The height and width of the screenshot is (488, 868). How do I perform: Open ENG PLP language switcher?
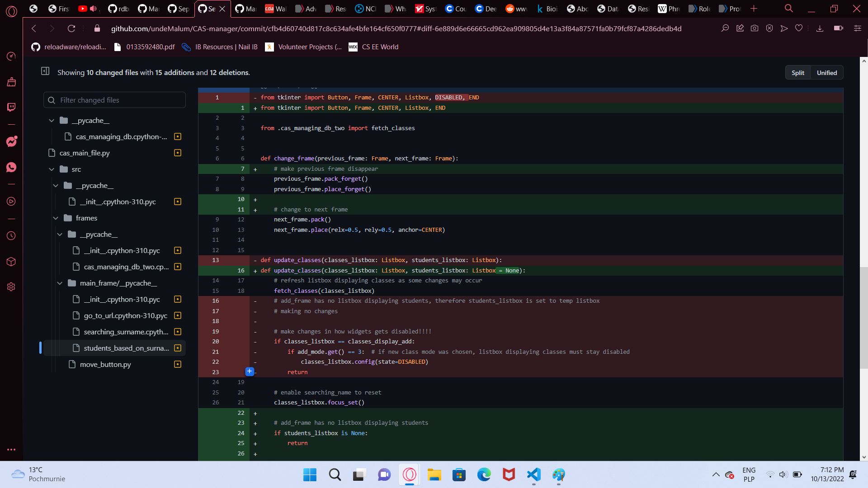pyautogui.click(x=749, y=474)
